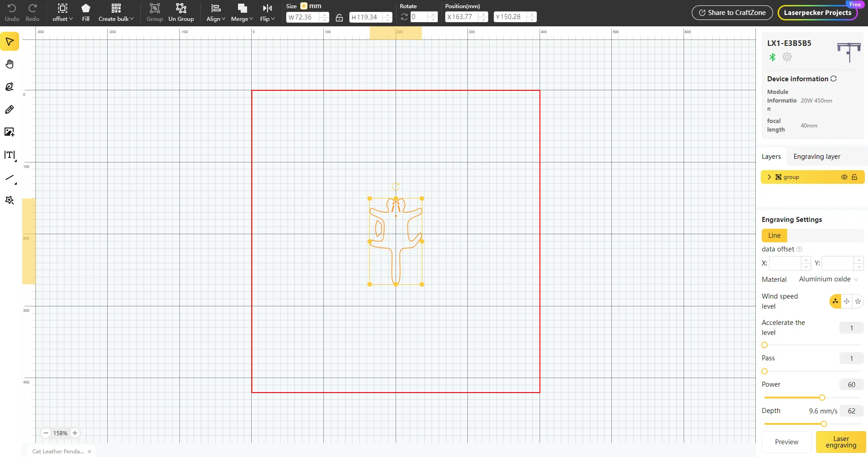868x457 pixels.
Task: Edit the width field W72.36
Action: click(308, 17)
